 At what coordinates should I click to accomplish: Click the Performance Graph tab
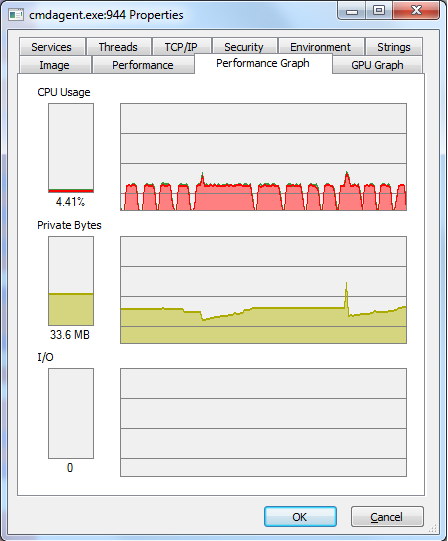[263, 63]
